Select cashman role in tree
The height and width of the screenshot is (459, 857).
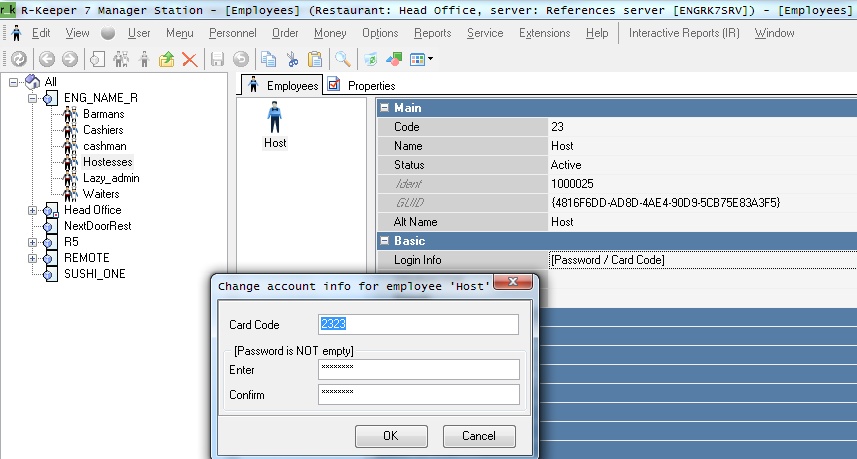click(104, 146)
